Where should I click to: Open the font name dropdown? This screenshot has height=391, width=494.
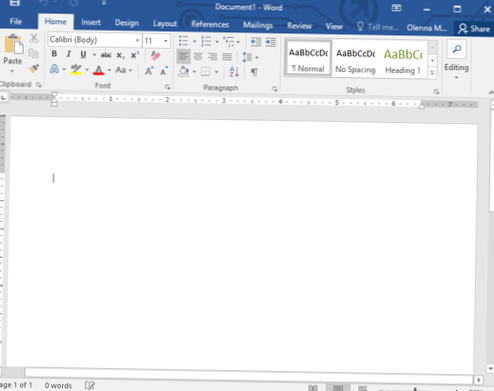(137, 40)
